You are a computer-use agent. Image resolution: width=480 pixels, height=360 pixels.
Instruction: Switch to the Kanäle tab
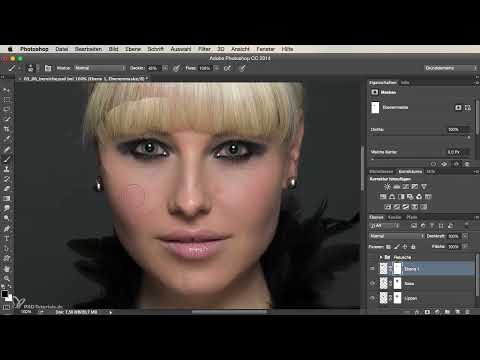click(395, 217)
